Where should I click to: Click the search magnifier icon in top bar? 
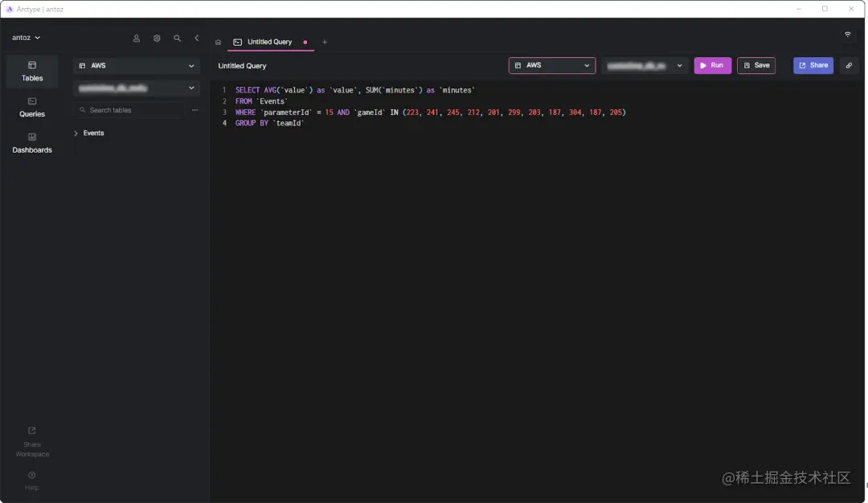tap(177, 39)
